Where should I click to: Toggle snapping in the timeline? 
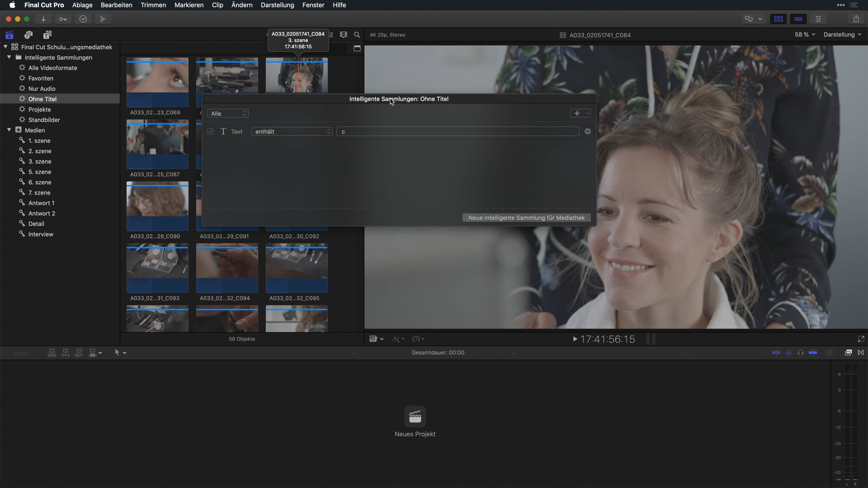tap(813, 352)
